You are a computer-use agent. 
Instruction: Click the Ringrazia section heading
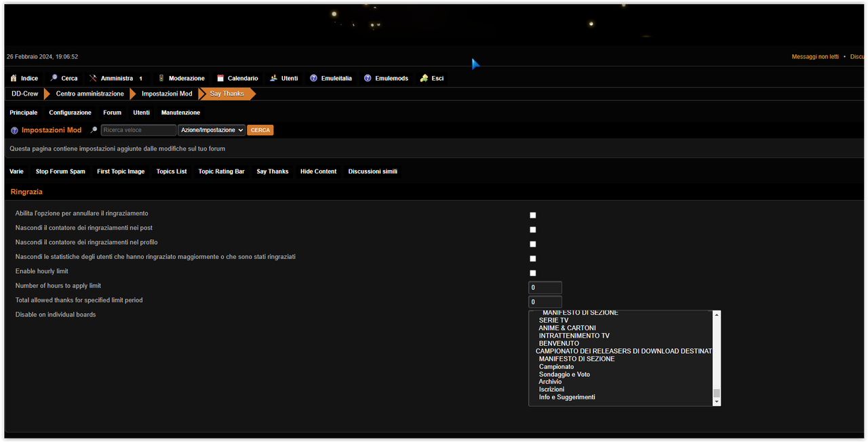(26, 192)
